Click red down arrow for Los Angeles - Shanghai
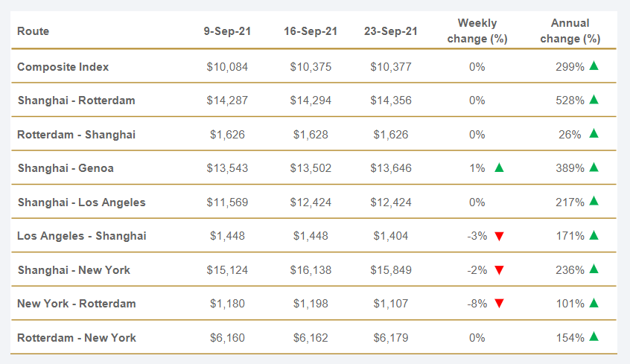630x364 pixels. (x=499, y=236)
